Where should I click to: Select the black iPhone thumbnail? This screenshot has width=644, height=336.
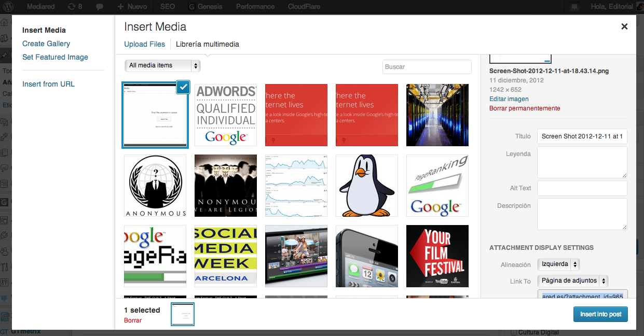[367, 256]
